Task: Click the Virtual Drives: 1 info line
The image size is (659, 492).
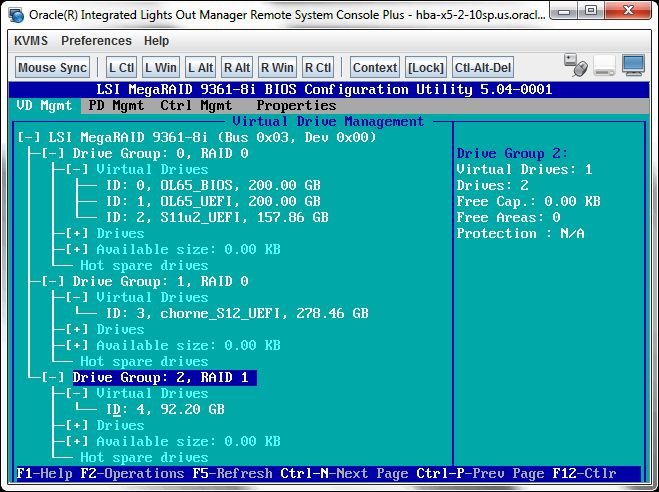Action: (x=524, y=169)
